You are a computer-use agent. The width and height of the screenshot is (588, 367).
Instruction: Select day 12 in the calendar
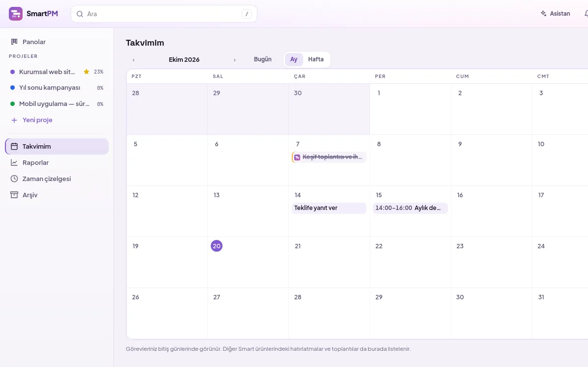tap(136, 195)
